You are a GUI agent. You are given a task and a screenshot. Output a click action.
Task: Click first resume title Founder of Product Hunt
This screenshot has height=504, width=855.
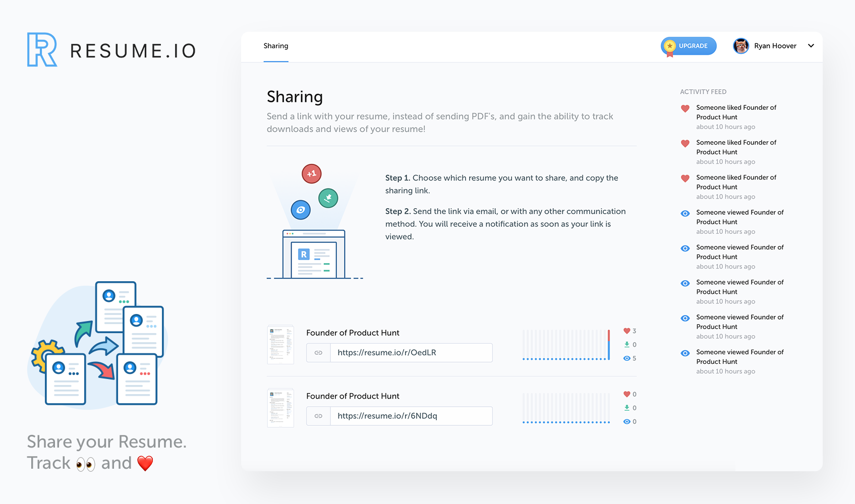(353, 333)
